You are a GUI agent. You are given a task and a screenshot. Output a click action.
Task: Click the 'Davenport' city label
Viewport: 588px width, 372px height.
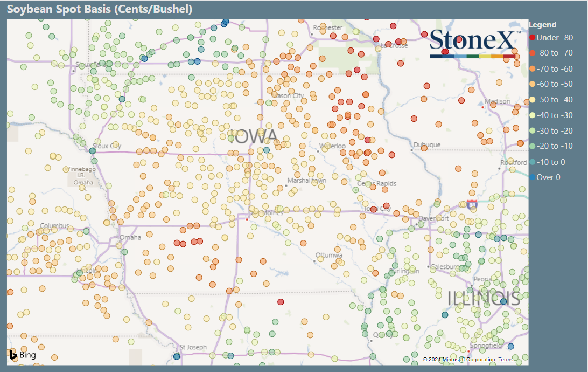point(433,218)
